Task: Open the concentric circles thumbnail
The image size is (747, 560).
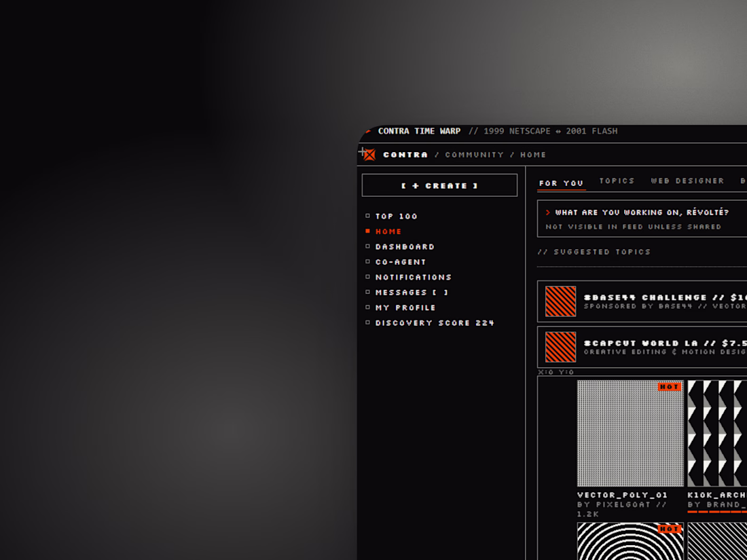Action: (x=630, y=542)
